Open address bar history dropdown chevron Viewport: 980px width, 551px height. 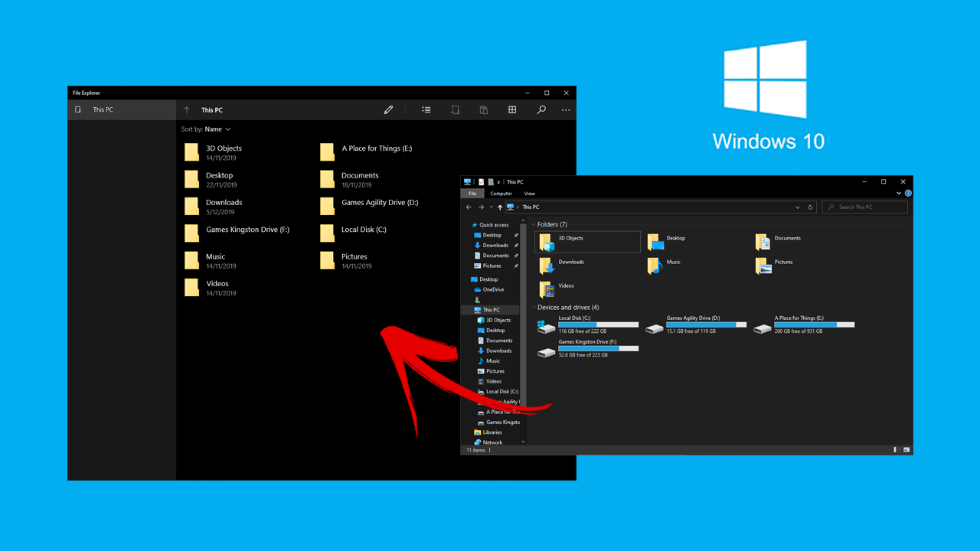(797, 207)
